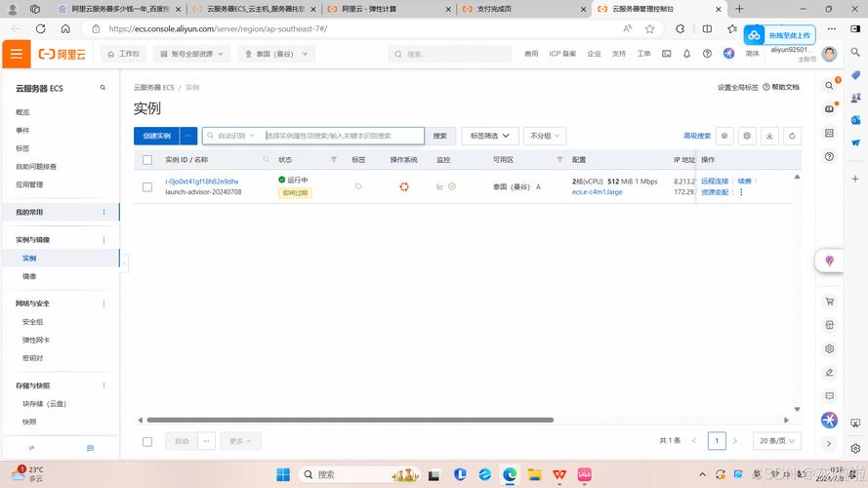Open the ecs.e-c4m1.large spec link
The height and width of the screenshot is (488, 868).
[598, 192]
